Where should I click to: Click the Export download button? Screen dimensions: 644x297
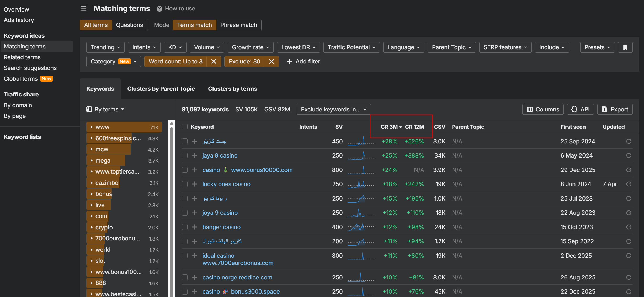tap(615, 109)
